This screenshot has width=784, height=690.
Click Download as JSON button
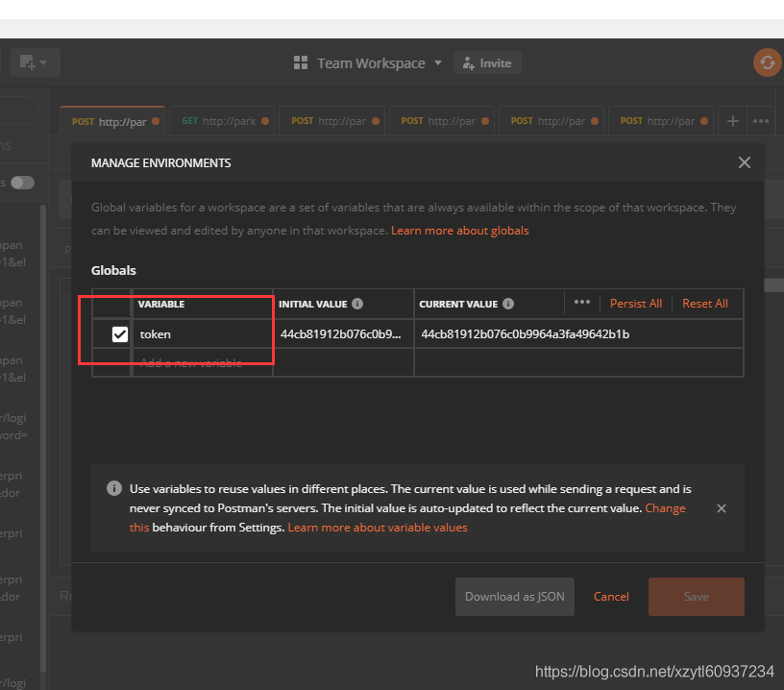click(515, 597)
